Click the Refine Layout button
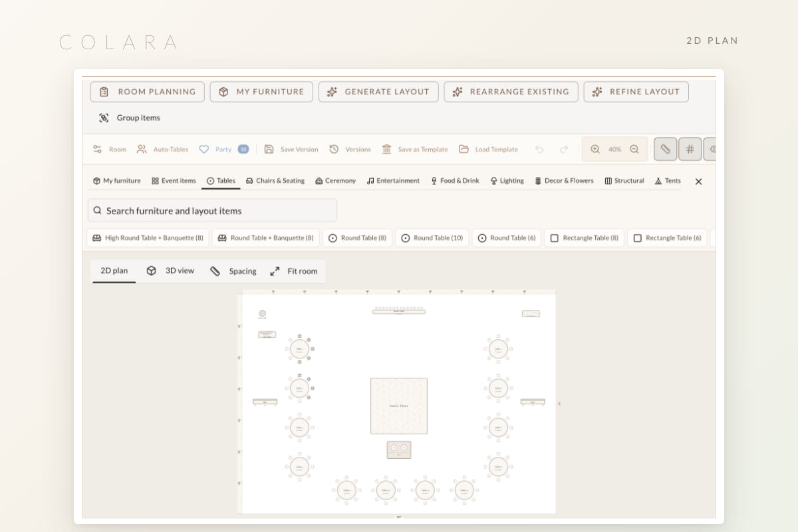The image size is (798, 532). pyautogui.click(x=636, y=92)
